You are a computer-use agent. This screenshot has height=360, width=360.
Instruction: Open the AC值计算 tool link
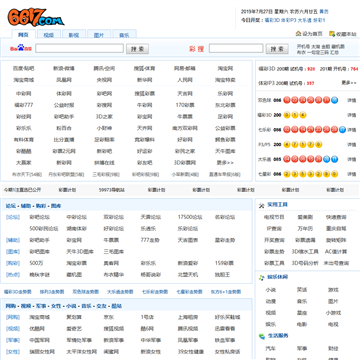pyautogui.click(x=336, y=252)
